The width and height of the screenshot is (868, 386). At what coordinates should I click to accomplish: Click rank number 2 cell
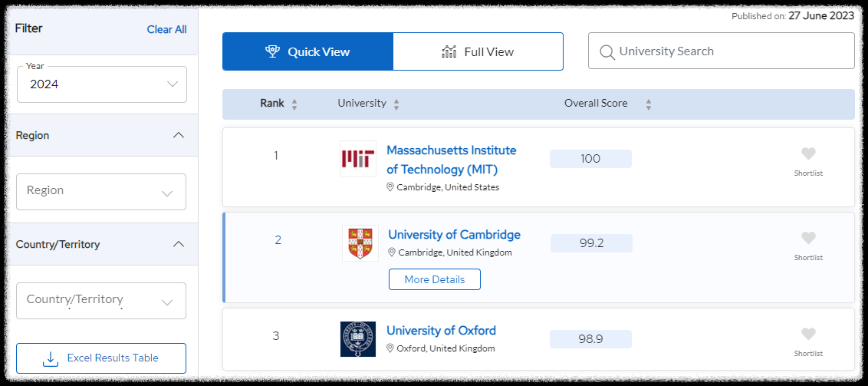coord(278,240)
